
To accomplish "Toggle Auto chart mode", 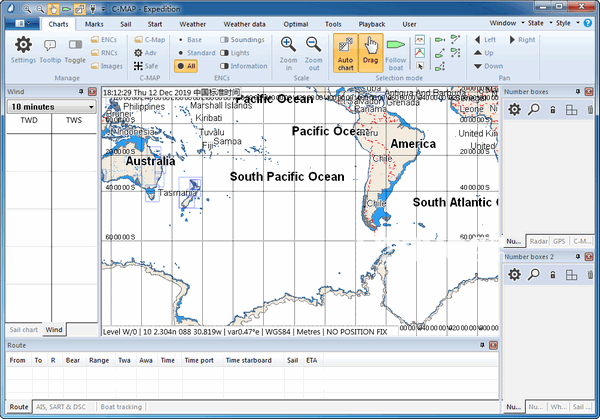I will [x=346, y=53].
